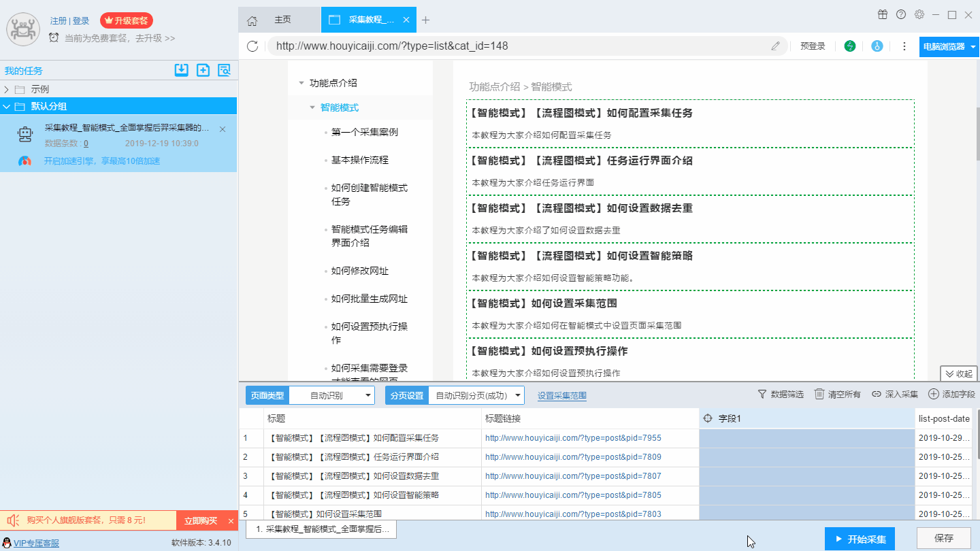Viewport: 980px width, 551px height.
Task: Click the gift icon in the title bar
Action: 883,14
